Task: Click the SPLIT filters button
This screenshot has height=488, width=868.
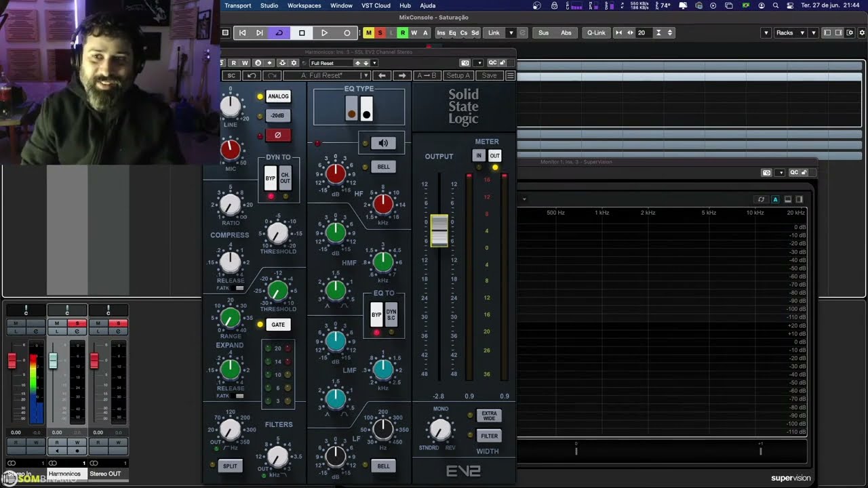Action: [231, 466]
